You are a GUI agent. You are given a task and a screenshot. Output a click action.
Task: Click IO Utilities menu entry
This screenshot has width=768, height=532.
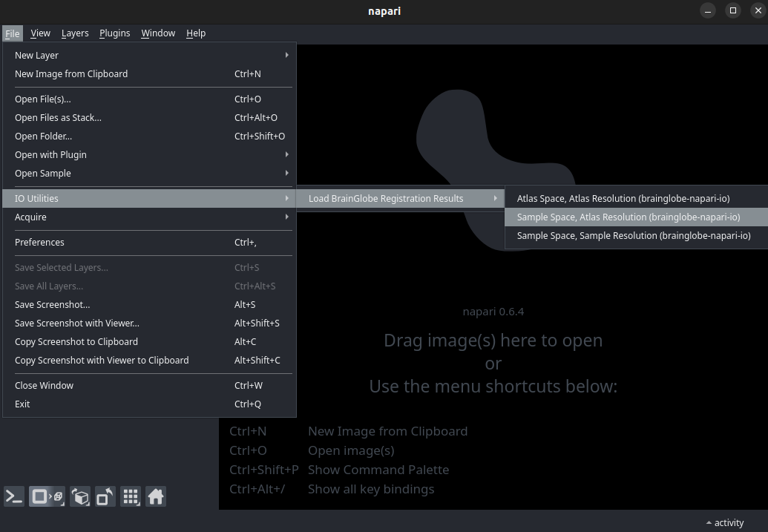click(149, 198)
